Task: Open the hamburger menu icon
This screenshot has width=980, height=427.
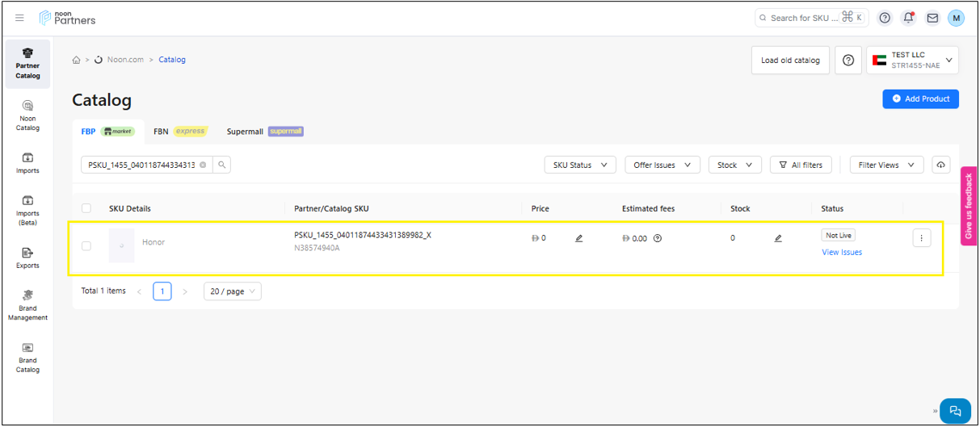Action: click(x=19, y=18)
